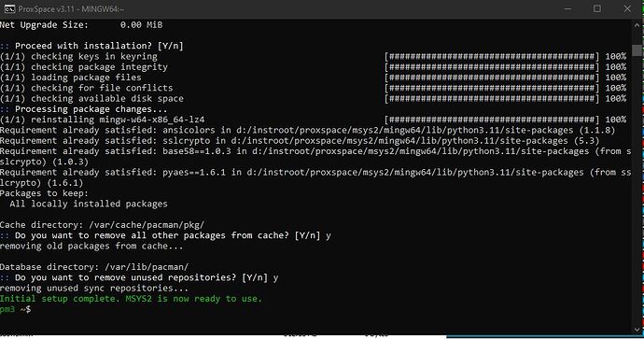Click the ProxSpace v3.11 title bar text
Viewport: 644px width, 339px height.
(71, 8)
